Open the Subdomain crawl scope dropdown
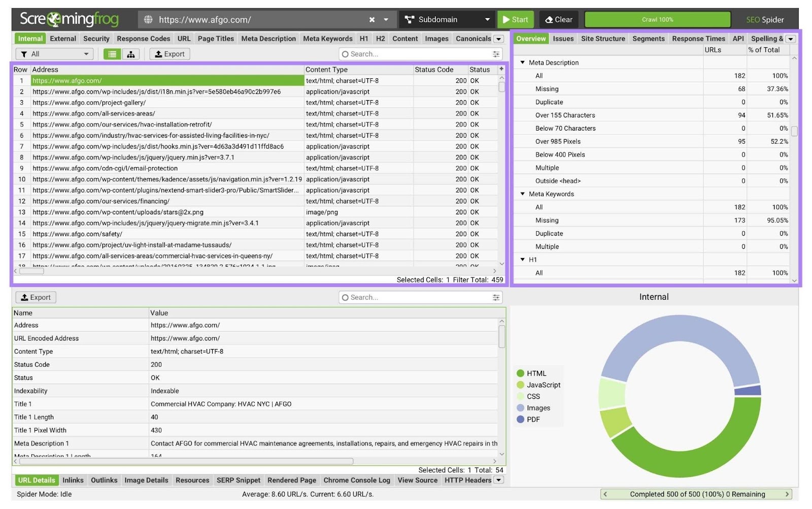This screenshot has width=812, height=509. point(487,19)
